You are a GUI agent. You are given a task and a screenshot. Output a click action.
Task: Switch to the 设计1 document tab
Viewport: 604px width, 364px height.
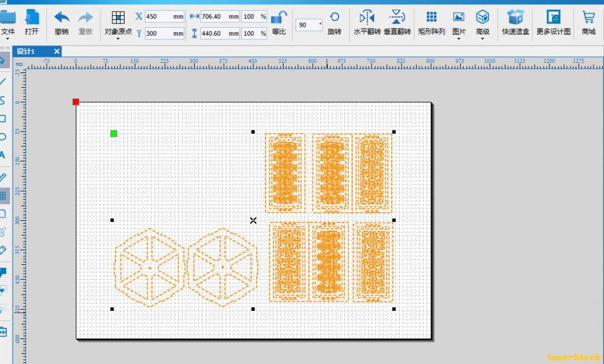[x=26, y=51]
